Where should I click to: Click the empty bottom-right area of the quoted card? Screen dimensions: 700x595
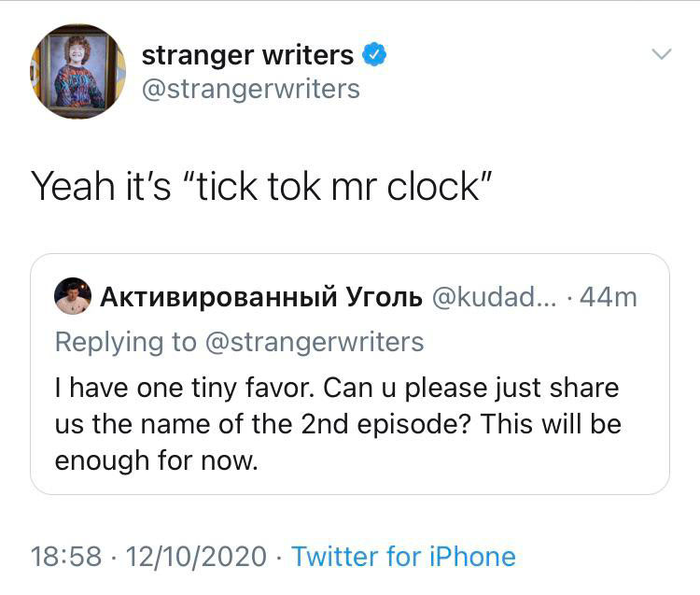coord(560,467)
